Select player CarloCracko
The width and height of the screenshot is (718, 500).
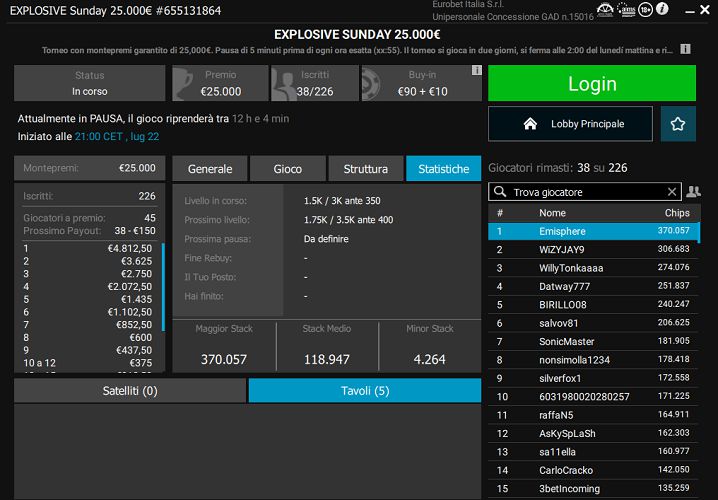593,470
